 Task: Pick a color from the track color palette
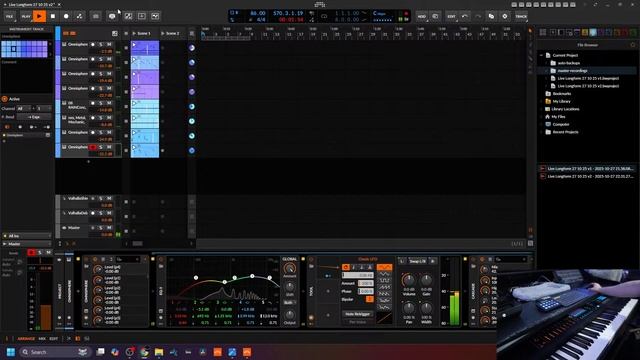point(24,49)
